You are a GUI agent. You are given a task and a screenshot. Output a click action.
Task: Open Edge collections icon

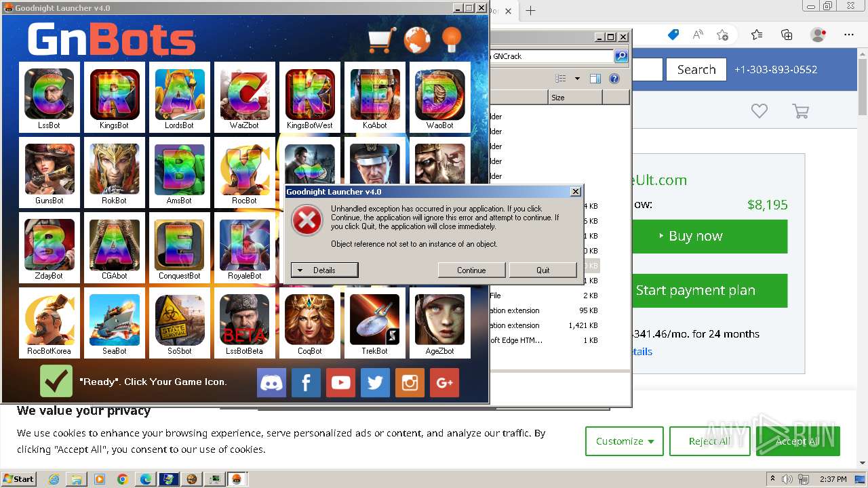tap(787, 35)
